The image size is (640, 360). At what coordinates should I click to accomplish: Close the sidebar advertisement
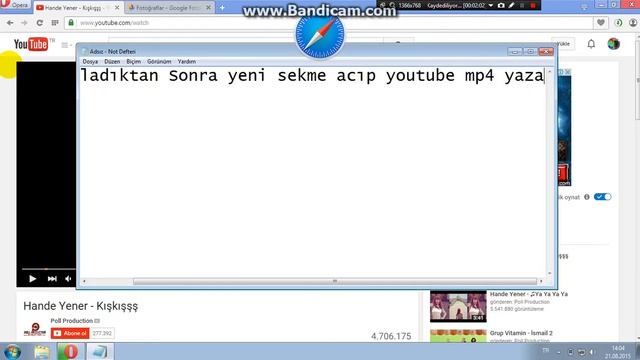[568, 72]
